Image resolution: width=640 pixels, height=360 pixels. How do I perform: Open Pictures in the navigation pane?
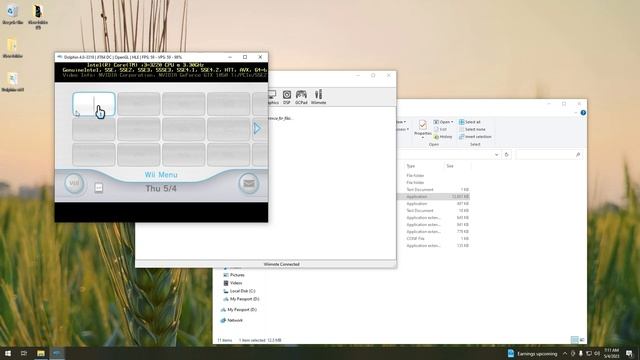tap(234, 275)
